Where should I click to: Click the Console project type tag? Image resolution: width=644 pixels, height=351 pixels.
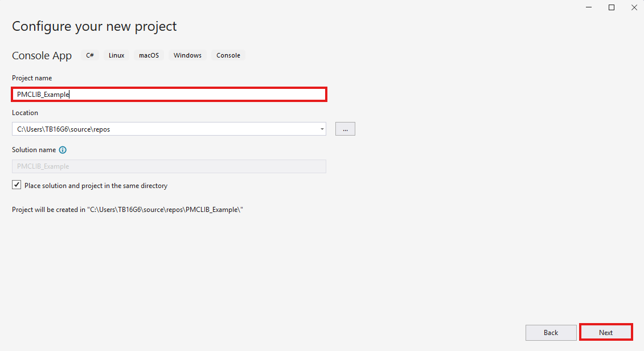click(x=228, y=55)
